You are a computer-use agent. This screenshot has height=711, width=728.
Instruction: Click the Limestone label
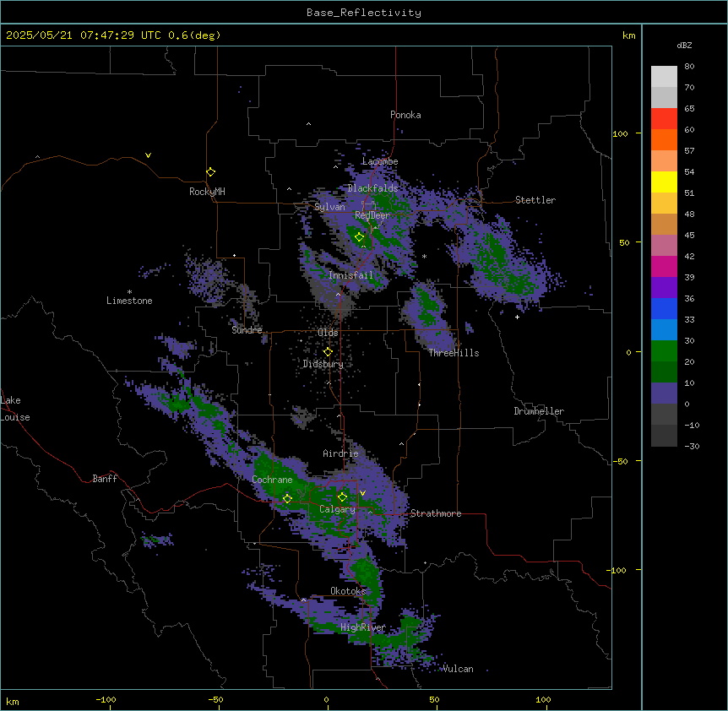129,301
